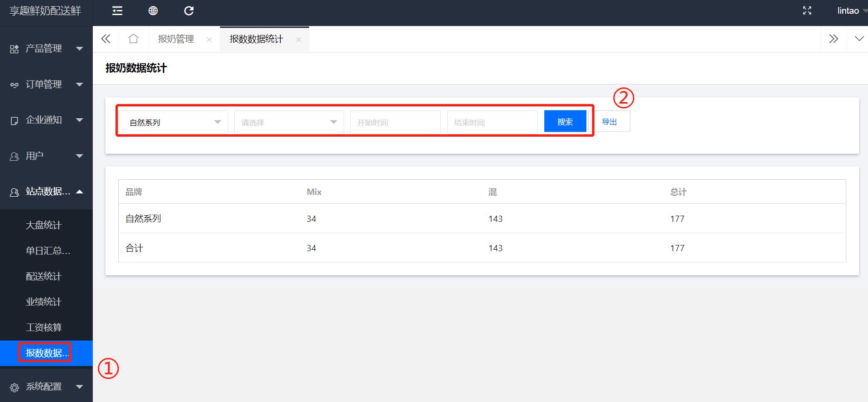868x402 pixels.
Task: Open the 请选择 dropdown
Action: click(289, 122)
